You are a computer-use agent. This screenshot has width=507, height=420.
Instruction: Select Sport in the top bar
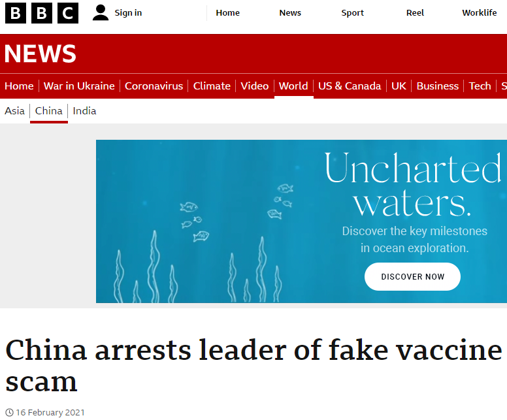352,12
